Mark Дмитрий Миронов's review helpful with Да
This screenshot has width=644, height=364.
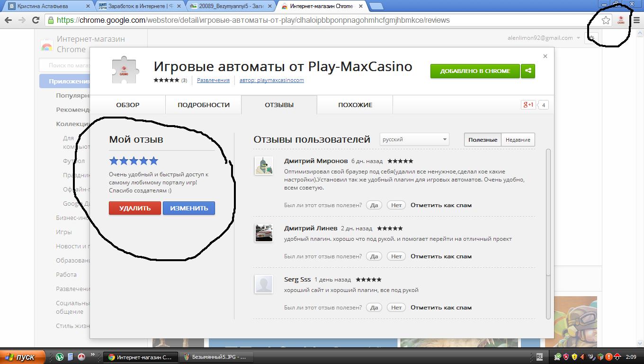(x=374, y=205)
